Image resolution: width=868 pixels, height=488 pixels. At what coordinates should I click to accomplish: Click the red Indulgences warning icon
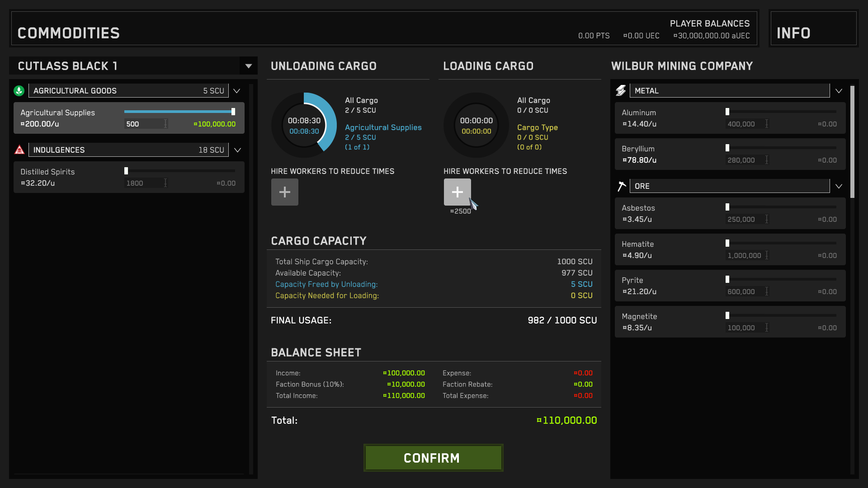tap(19, 150)
